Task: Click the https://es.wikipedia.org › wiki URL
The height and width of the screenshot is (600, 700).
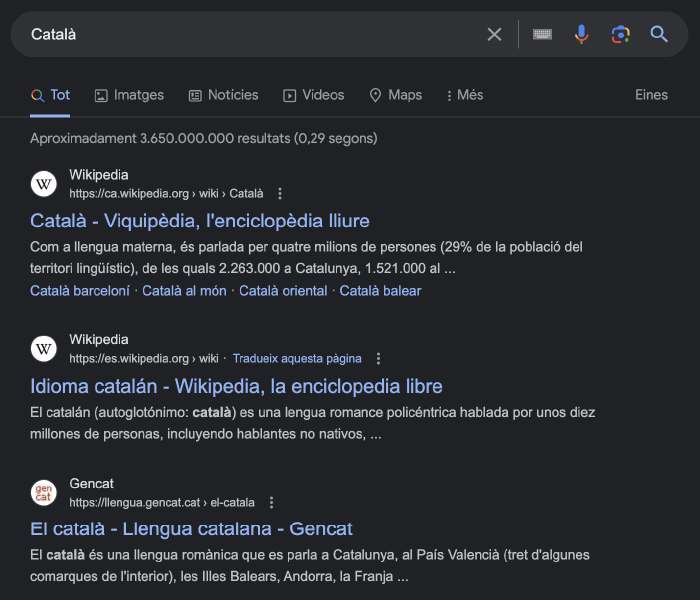Action: 144,358
